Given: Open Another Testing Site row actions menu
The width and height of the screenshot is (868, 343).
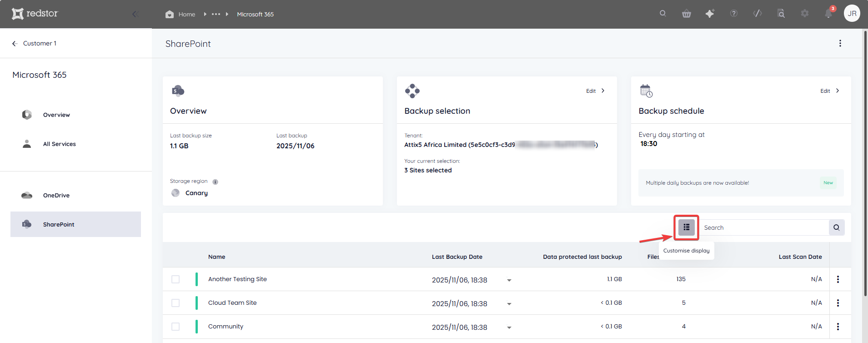Looking at the screenshot, I should point(838,279).
